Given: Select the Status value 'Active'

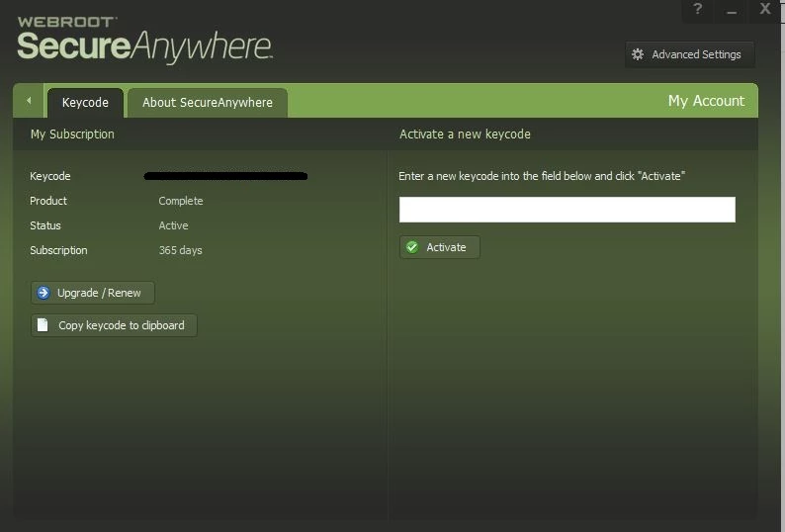Looking at the screenshot, I should (x=173, y=225).
